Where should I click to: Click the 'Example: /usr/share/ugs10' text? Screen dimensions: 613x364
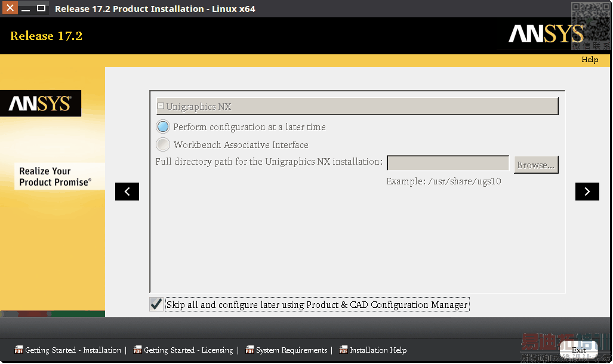pyautogui.click(x=443, y=181)
